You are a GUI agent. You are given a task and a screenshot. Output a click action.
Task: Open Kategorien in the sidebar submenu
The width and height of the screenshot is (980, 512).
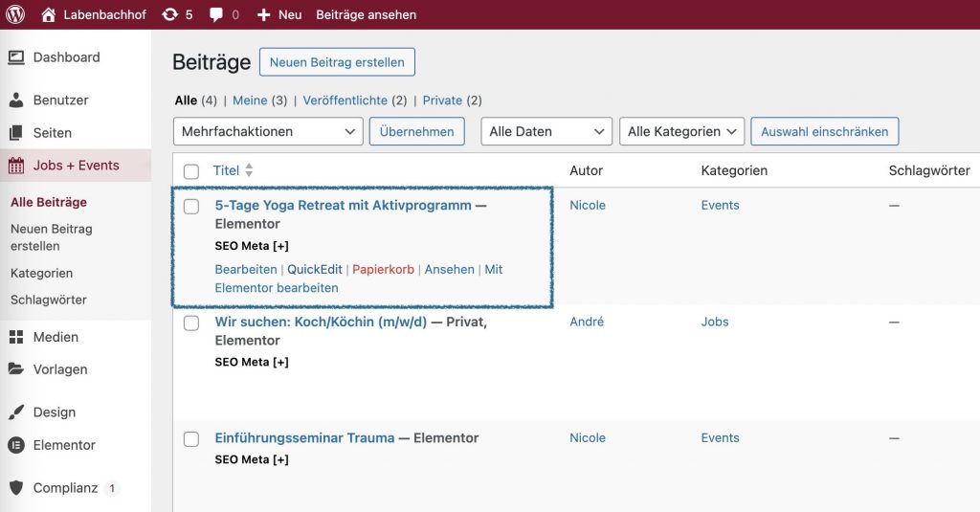click(41, 273)
